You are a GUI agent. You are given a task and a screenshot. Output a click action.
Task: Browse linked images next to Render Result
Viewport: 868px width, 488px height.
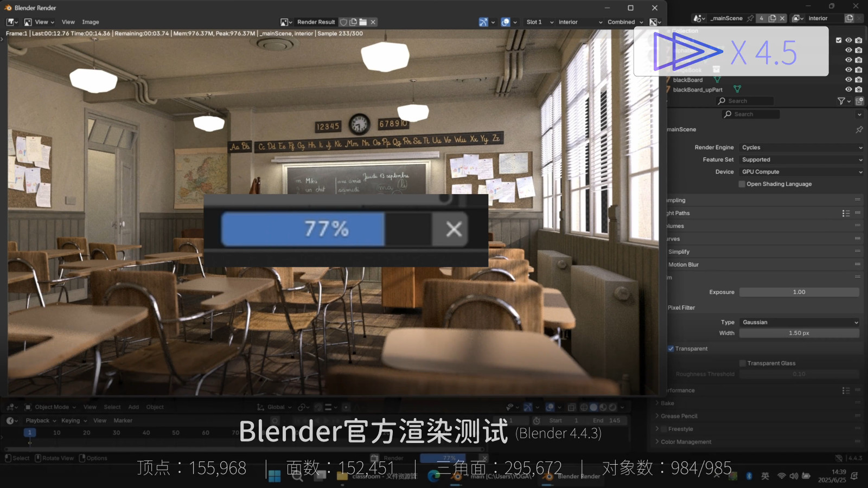(286, 22)
